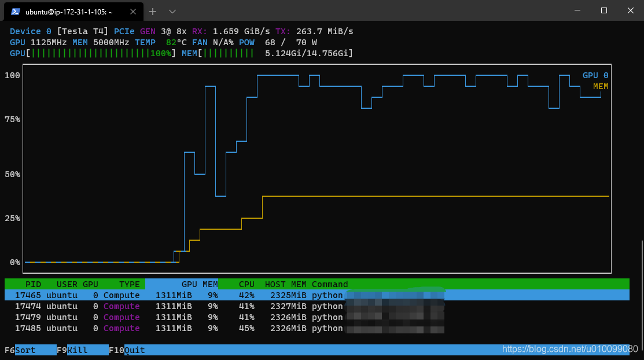
Task: Click the FAN N/A% reading
Action: click(x=213, y=42)
